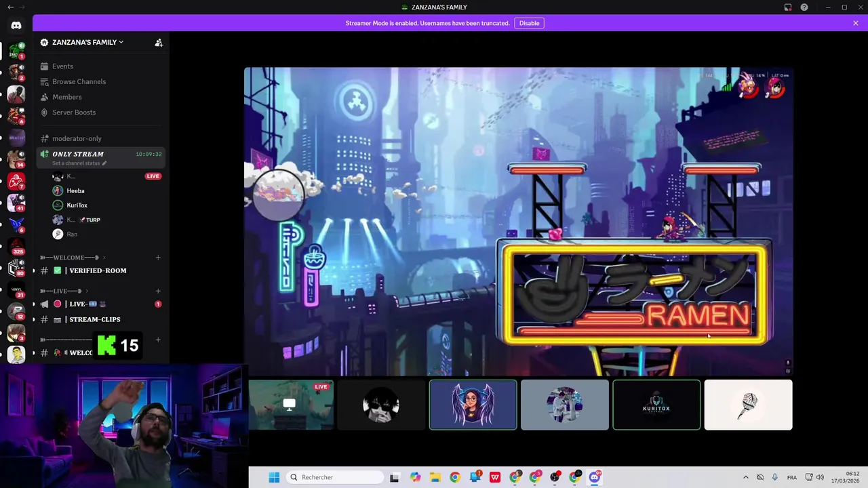
Task: Open the server icon with badge 41
Action: (x=16, y=203)
